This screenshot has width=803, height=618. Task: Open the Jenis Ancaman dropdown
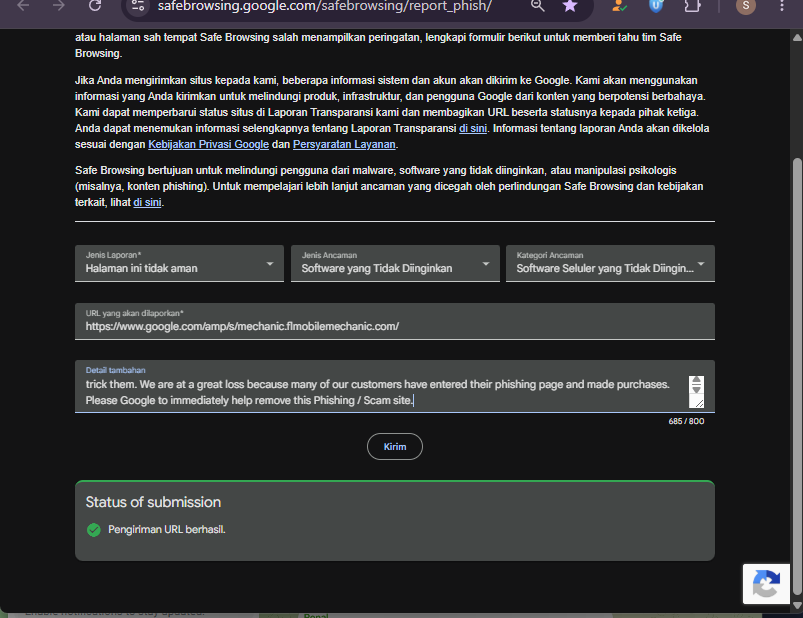coord(395,263)
